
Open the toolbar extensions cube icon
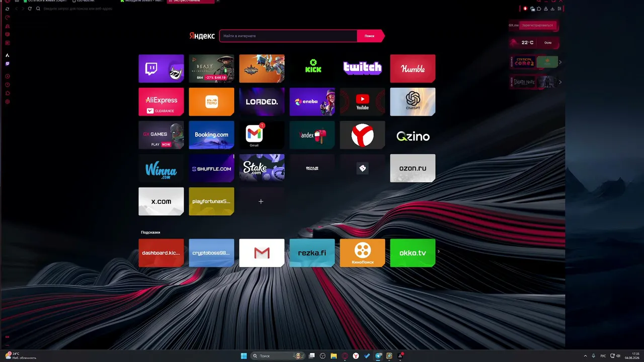tap(539, 9)
